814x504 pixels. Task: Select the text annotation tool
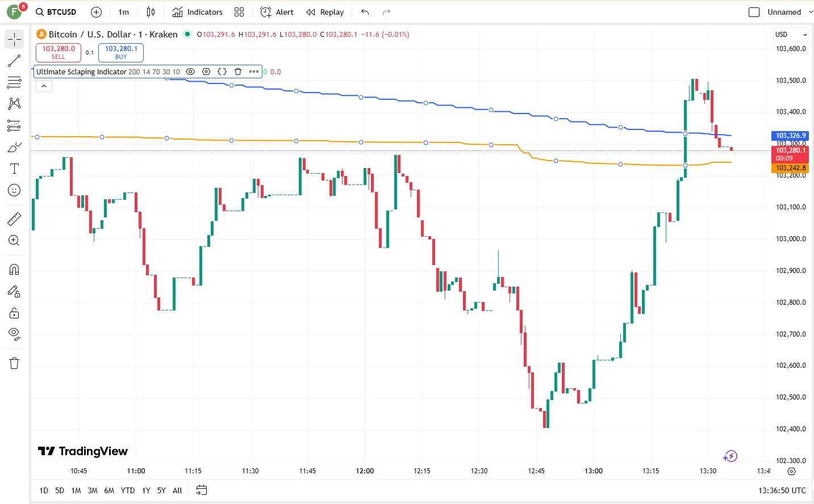[14, 168]
